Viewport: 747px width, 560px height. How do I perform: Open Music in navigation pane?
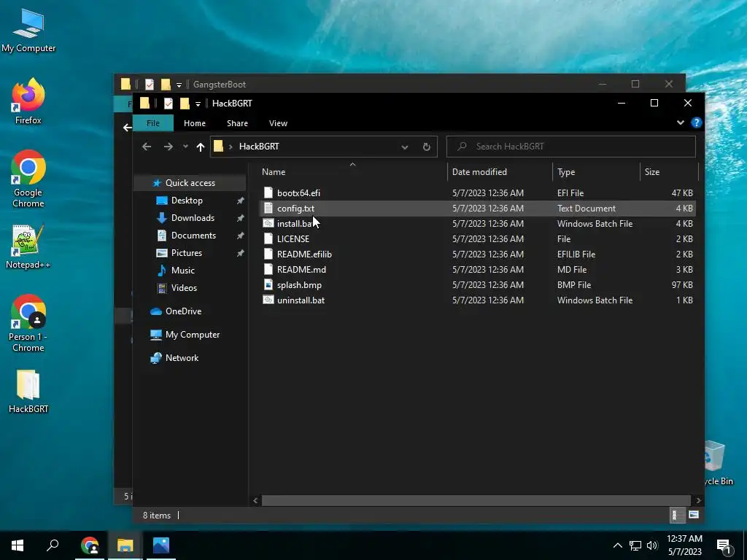tap(182, 271)
